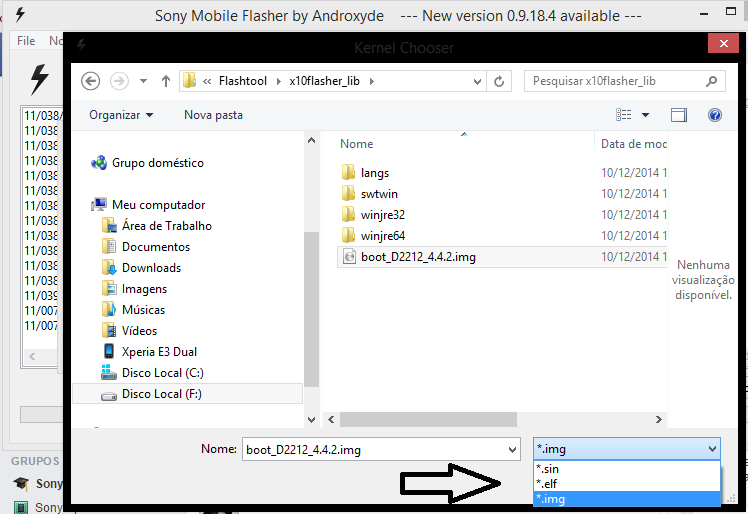Select Disco Local (F:) drive

pos(187,394)
